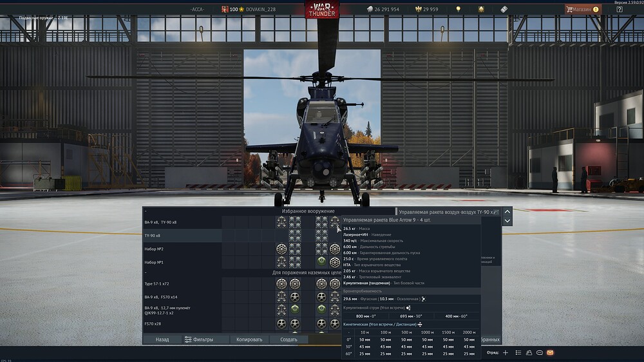This screenshot has height=362, width=644.
Task: Open the help question mark icon
Action: (x=620, y=9)
